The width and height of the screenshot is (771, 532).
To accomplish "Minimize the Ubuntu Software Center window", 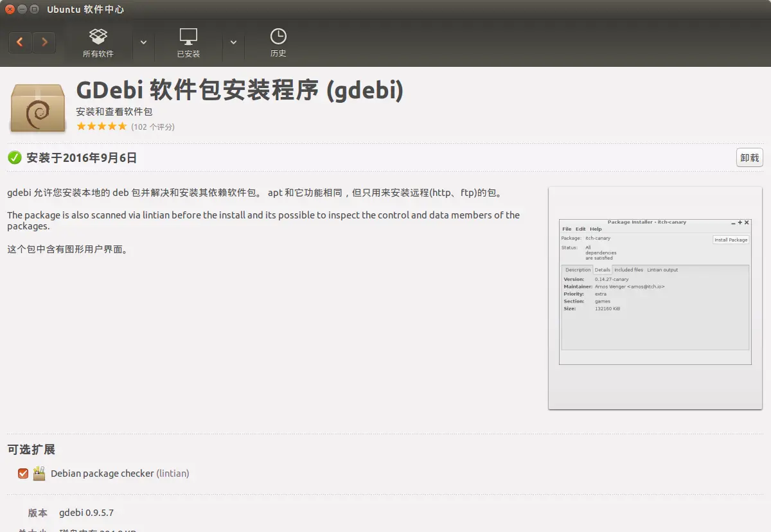I will tap(22, 9).
